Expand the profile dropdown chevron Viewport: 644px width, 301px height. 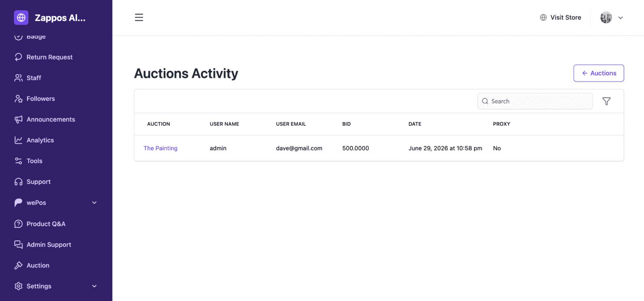(621, 18)
